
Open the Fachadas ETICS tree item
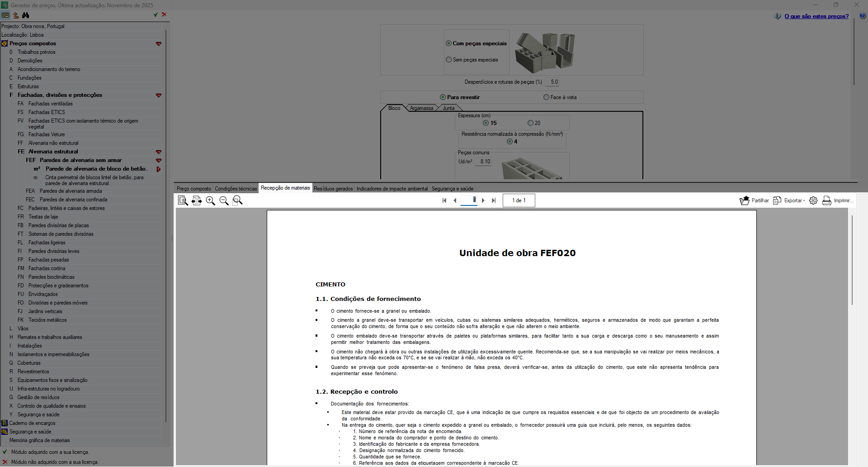coord(47,112)
